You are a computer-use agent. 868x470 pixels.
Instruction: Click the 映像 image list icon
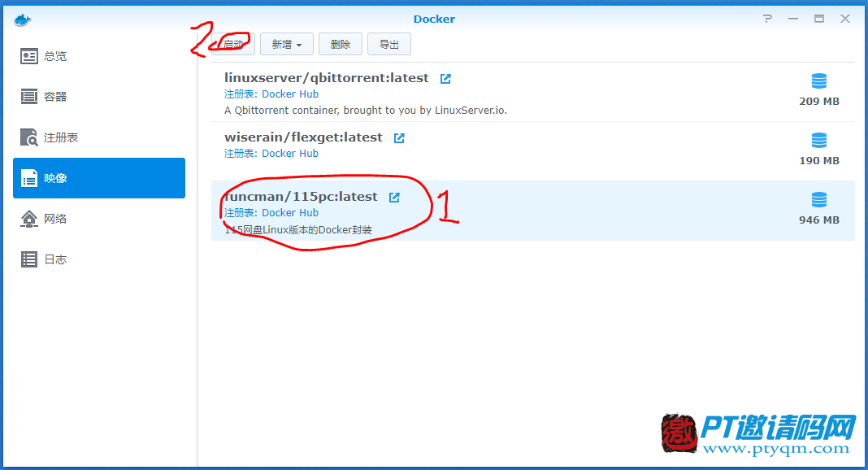tap(28, 178)
